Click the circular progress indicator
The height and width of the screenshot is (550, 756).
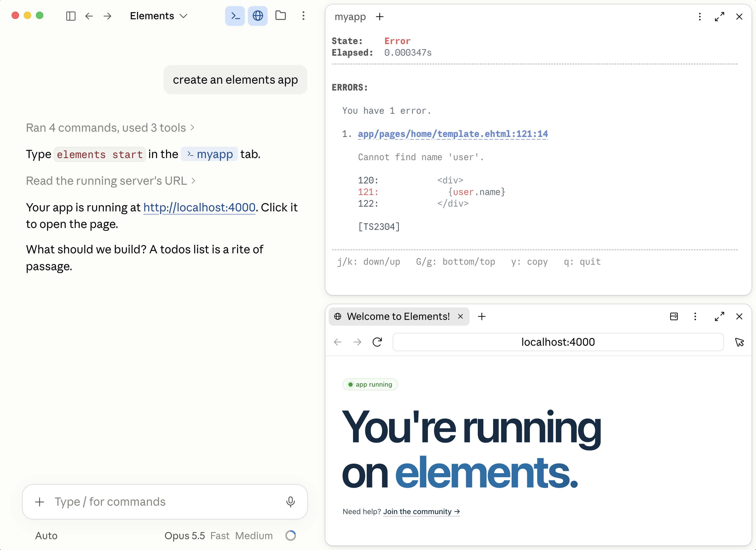point(291,536)
